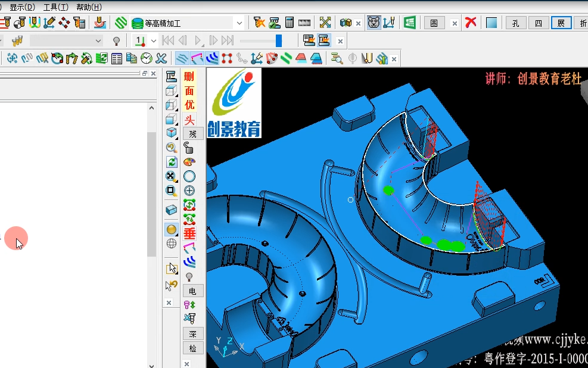The height and width of the screenshot is (368, 588).
Task: Click the 残 button in side toolbar
Action: coord(193,134)
